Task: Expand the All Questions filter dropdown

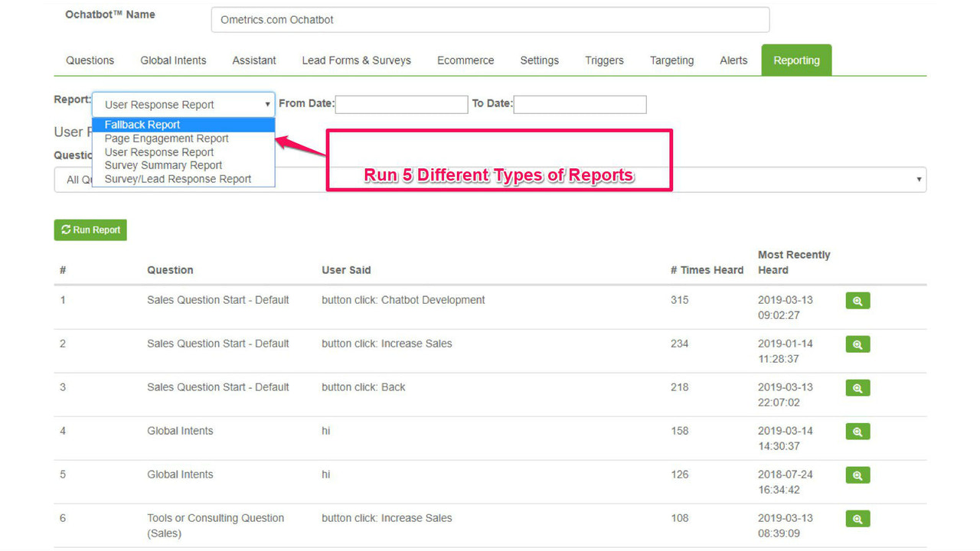Action: tap(917, 179)
